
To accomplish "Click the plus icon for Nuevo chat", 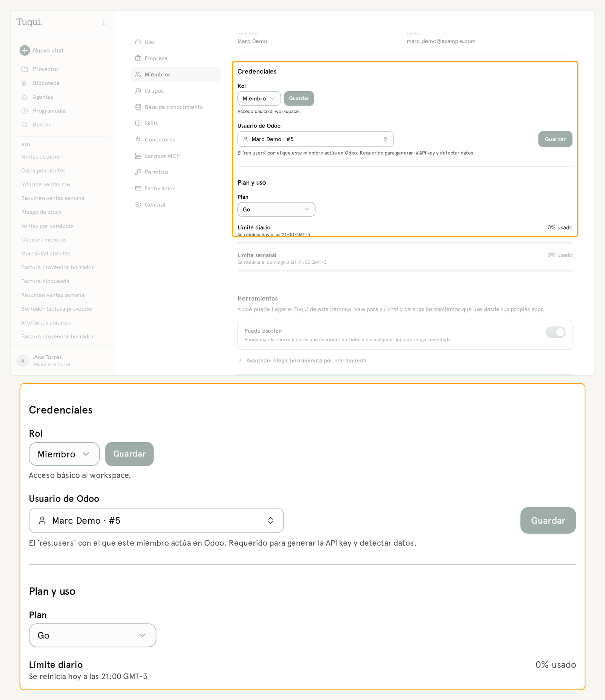I will coord(25,50).
